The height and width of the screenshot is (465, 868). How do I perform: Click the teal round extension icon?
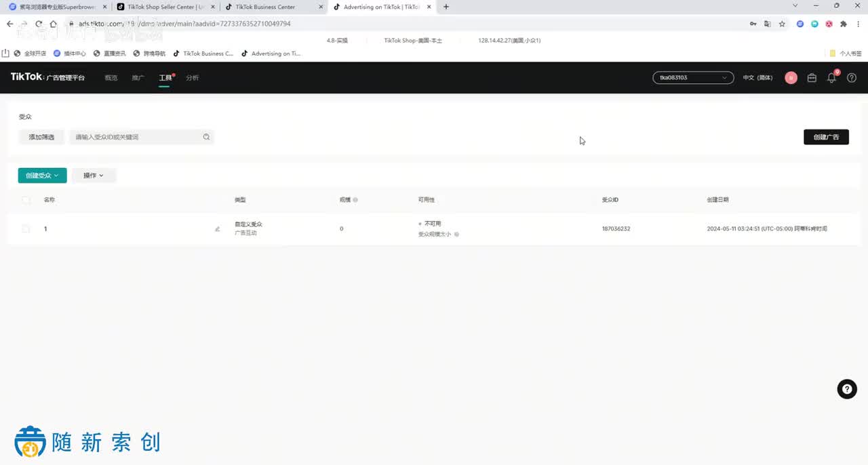pyautogui.click(x=815, y=24)
